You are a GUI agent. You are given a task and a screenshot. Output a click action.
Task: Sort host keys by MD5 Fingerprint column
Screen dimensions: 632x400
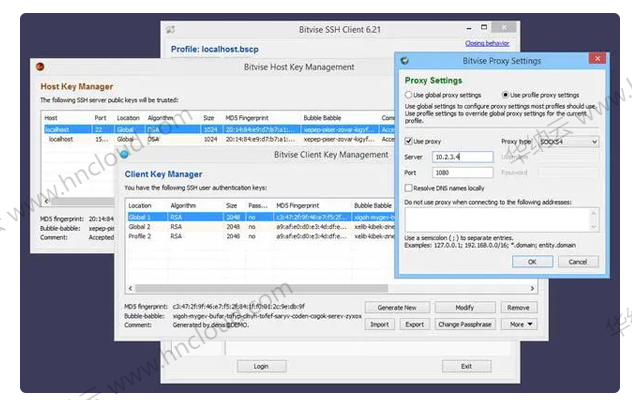247,118
